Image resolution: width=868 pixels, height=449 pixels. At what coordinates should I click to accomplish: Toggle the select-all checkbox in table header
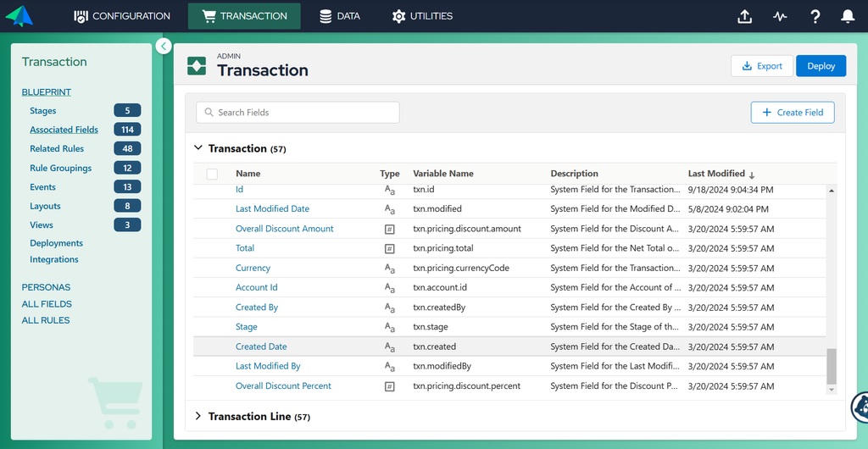(212, 175)
